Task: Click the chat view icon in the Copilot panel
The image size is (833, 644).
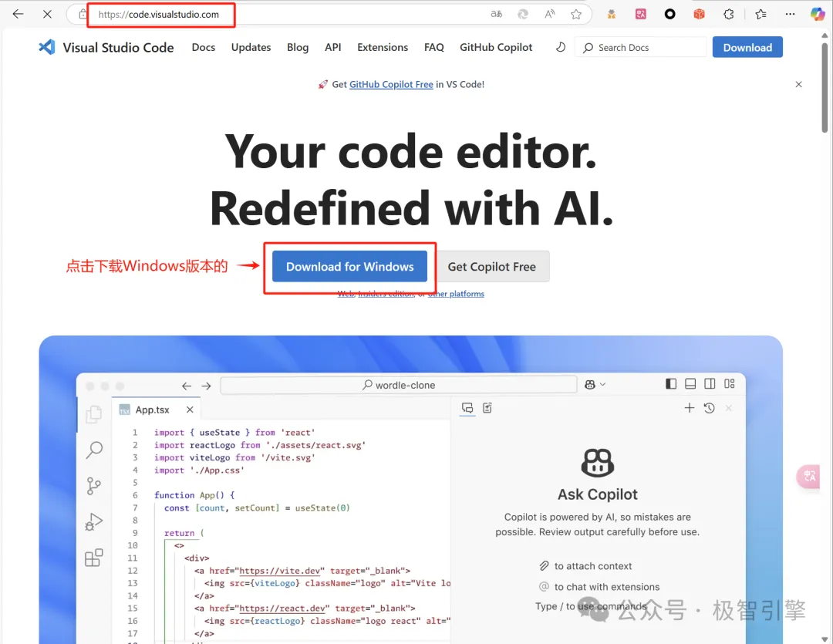Action: (467, 408)
